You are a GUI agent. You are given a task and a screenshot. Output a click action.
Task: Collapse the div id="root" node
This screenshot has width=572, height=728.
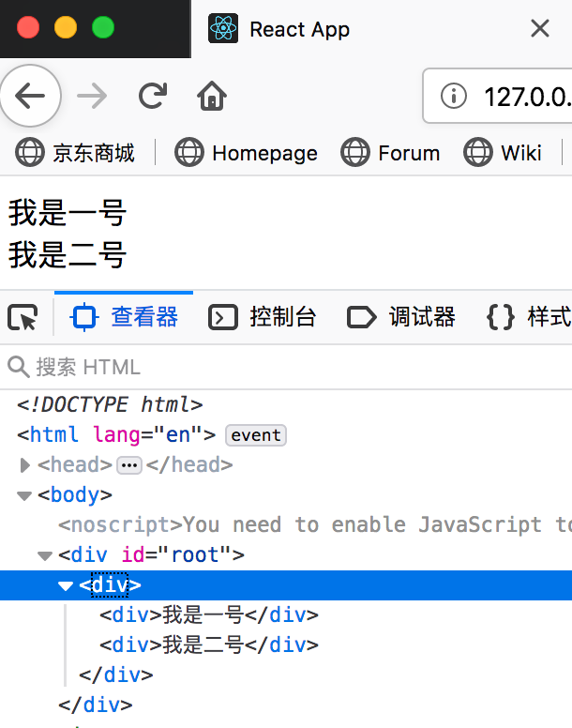(x=44, y=555)
